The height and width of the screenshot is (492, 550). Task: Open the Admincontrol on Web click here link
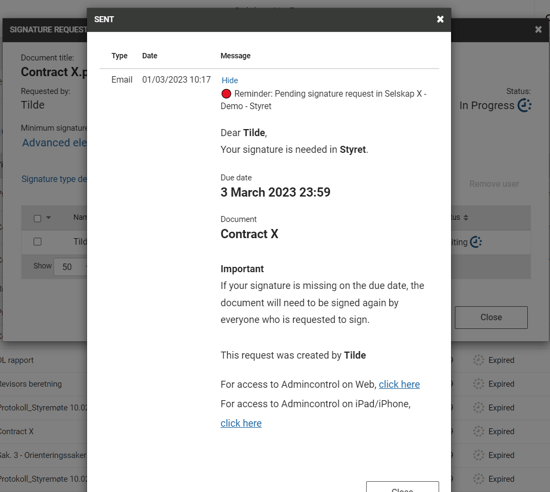click(x=399, y=384)
